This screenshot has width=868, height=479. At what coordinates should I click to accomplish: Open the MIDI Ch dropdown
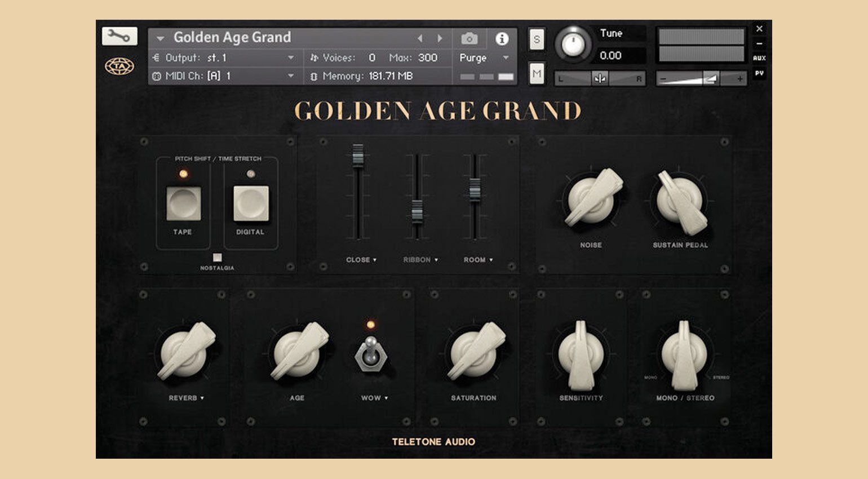coord(226,76)
